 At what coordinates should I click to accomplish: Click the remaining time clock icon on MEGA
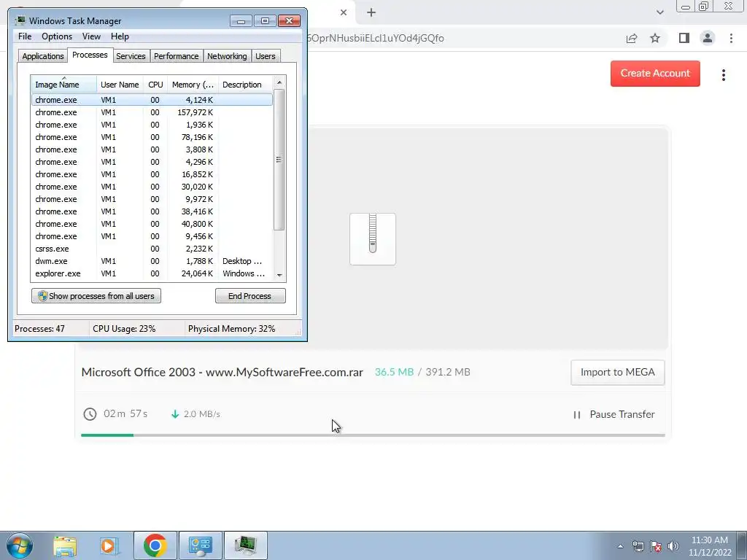pyautogui.click(x=90, y=414)
